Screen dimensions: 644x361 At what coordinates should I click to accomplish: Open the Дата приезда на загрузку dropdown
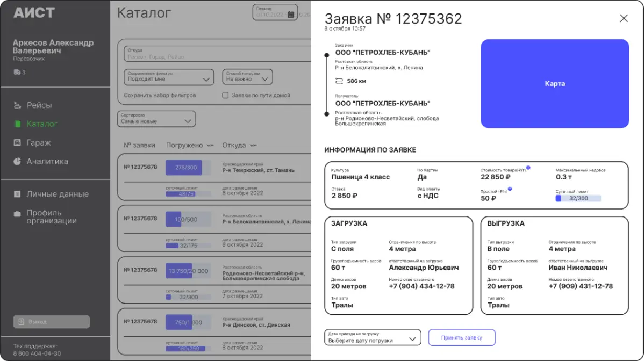click(373, 338)
